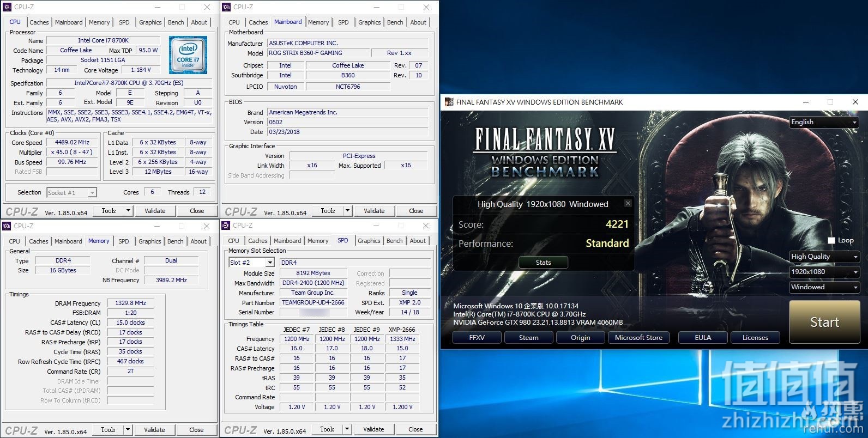
Task: Select the SPD tab in the Memory window
Action: click(124, 241)
